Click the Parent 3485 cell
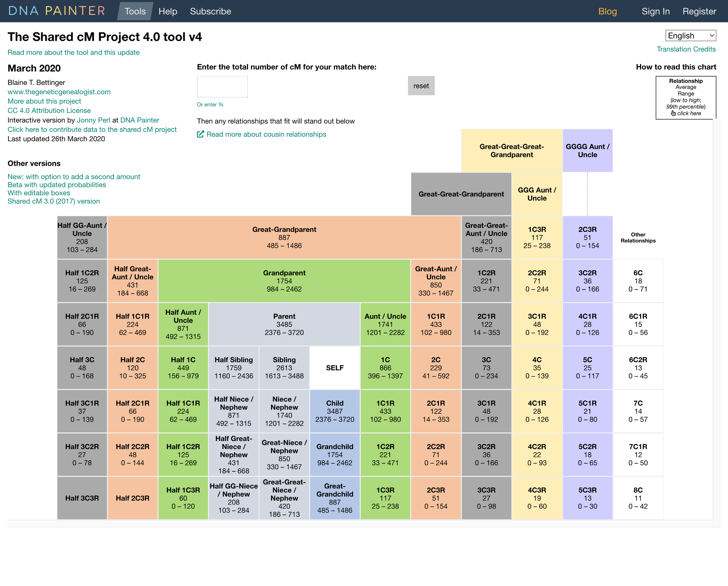This screenshot has width=728, height=586. (284, 324)
